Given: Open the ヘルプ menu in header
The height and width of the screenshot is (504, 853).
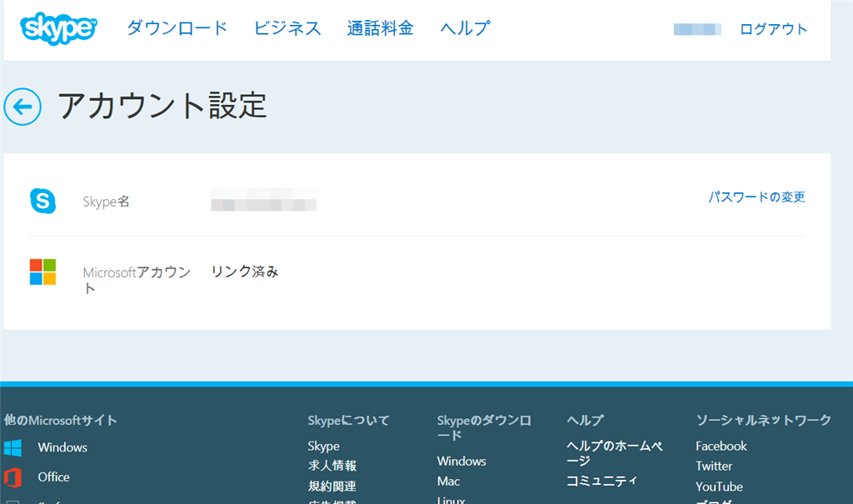Looking at the screenshot, I should tap(465, 28).
